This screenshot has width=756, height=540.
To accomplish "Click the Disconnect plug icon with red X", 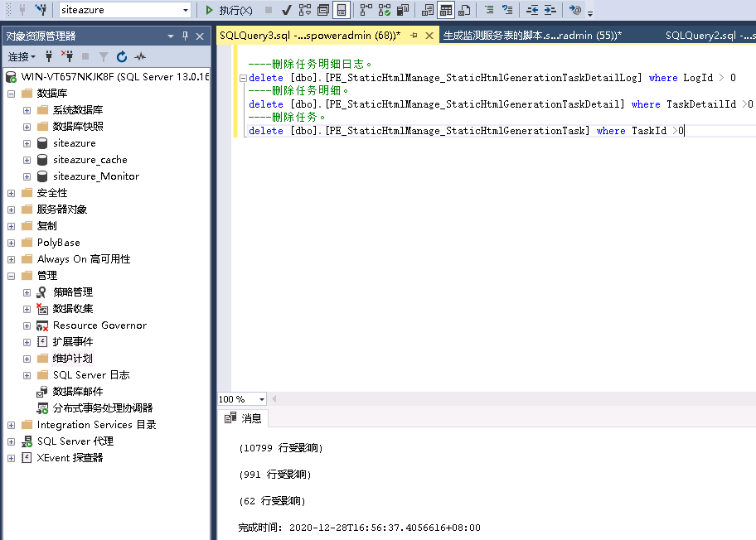I will click(x=67, y=56).
